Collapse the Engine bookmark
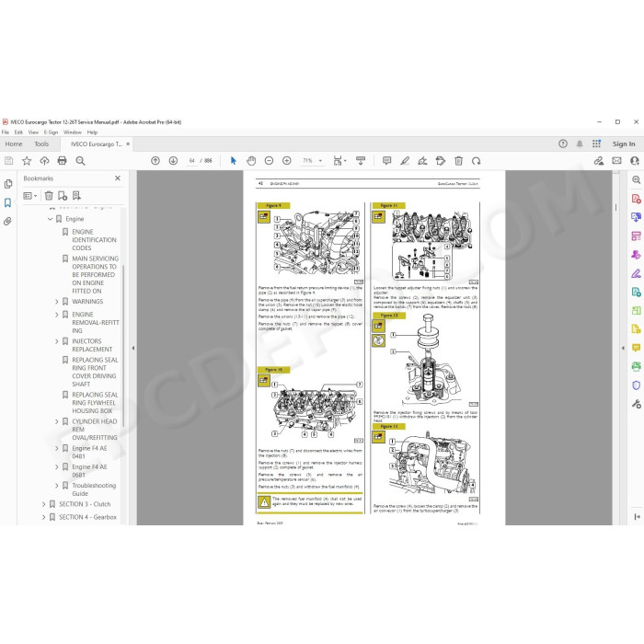 (x=50, y=219)
